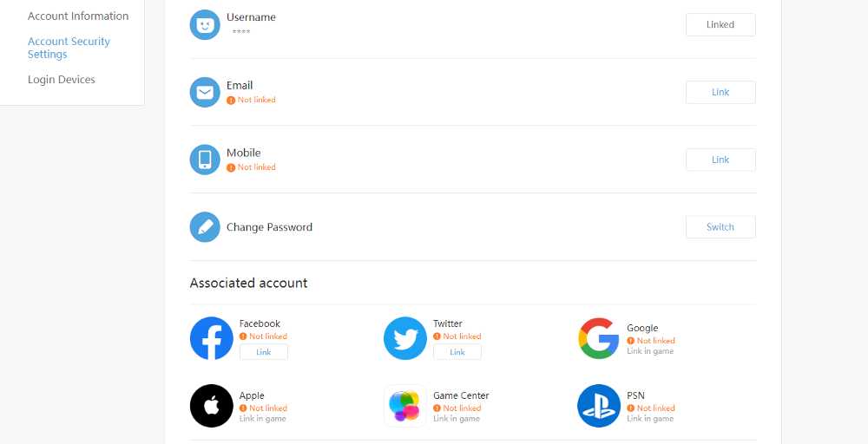The height and width of the screenshot is (444, 868).
Task: Link a mobile number to the account
Action: (x=720, y=160)
